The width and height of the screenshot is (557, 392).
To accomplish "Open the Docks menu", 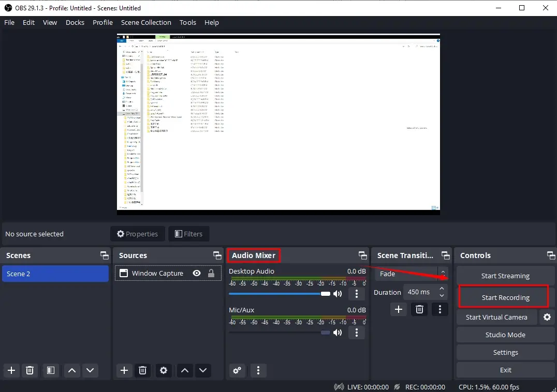I will pos(75,22).
